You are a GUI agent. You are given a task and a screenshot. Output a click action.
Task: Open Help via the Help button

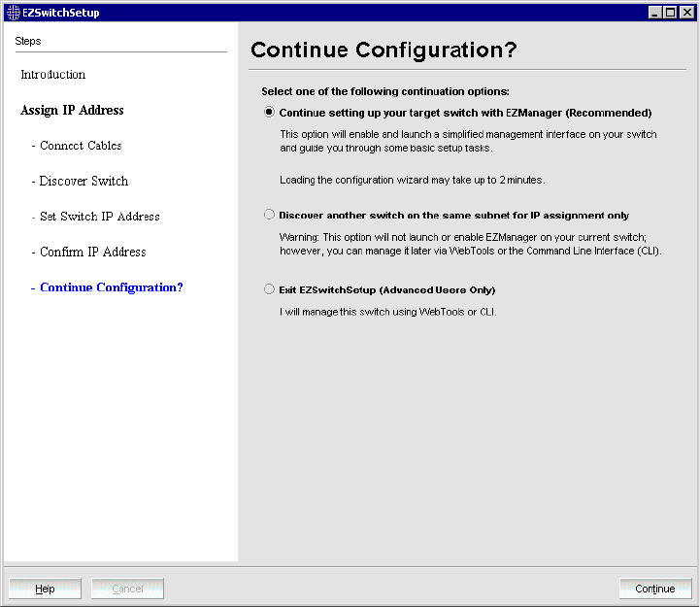(x=45, y=589)
